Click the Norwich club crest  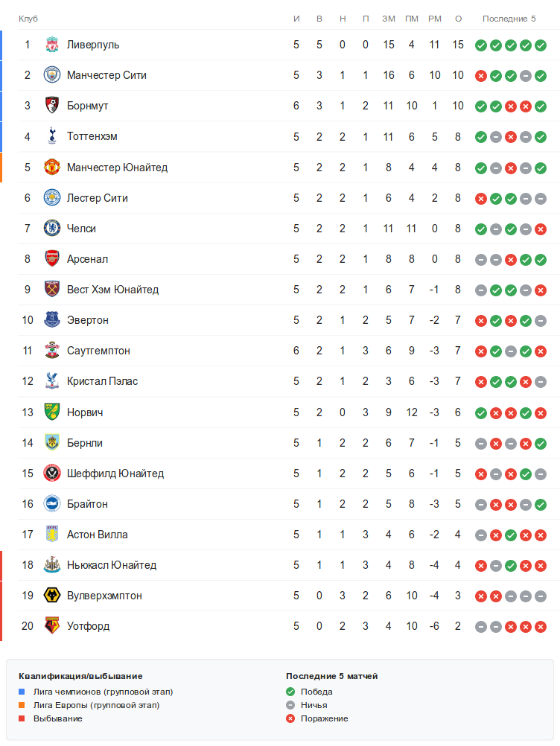click(51, 412)
